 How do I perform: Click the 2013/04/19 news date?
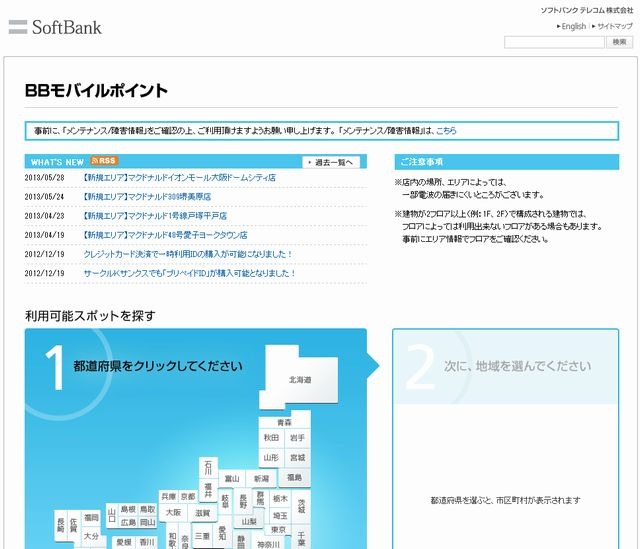[44, 235]
